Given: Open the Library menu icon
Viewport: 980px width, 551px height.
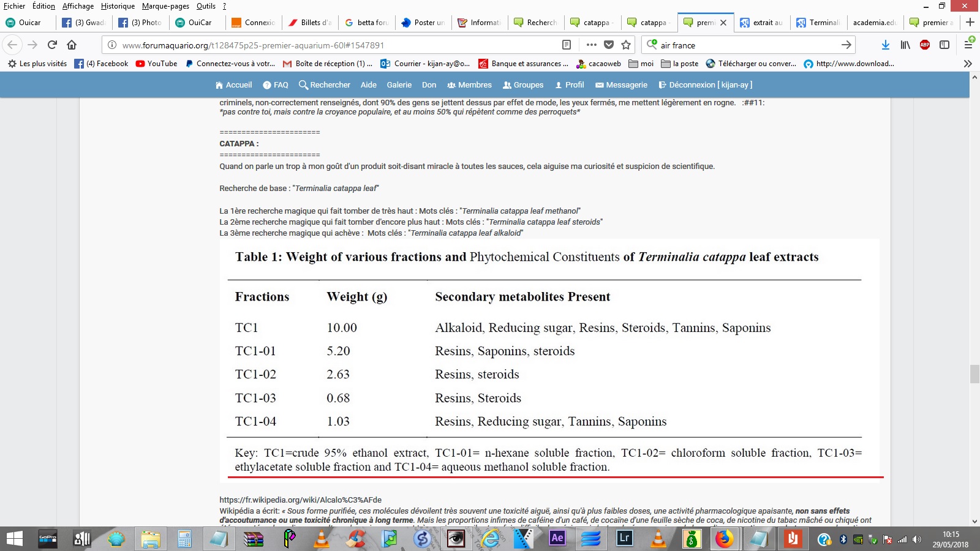Looking at the screenshot, I should click(905, 45).
